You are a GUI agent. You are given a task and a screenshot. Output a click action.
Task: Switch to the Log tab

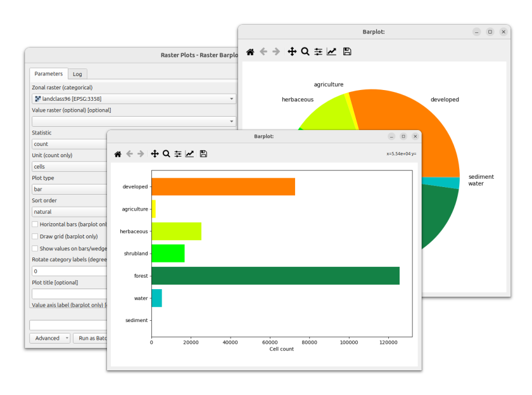pos(77,74)
